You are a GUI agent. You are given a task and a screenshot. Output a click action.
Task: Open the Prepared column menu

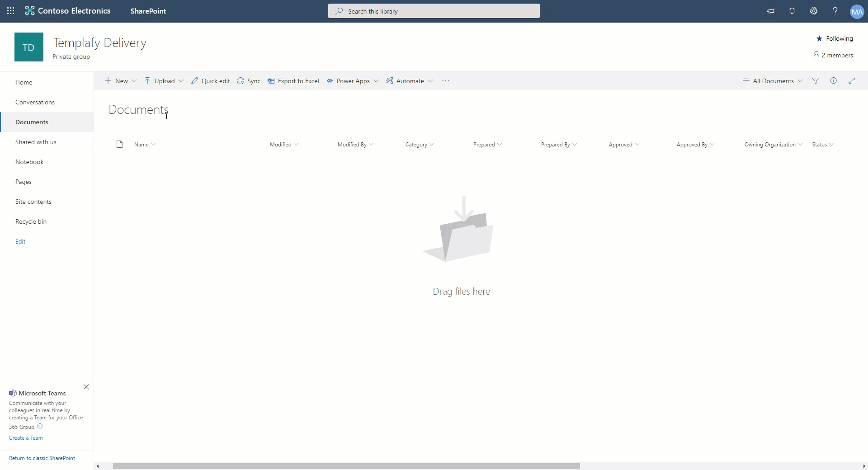(x=487, y=145)
